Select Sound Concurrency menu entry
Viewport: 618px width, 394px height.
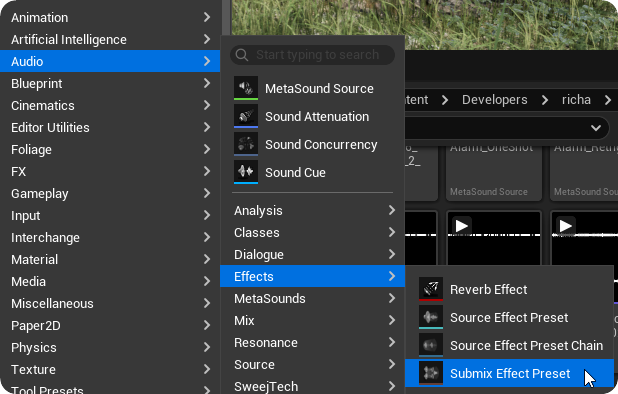pyautogui.click(x=312, y=144)
